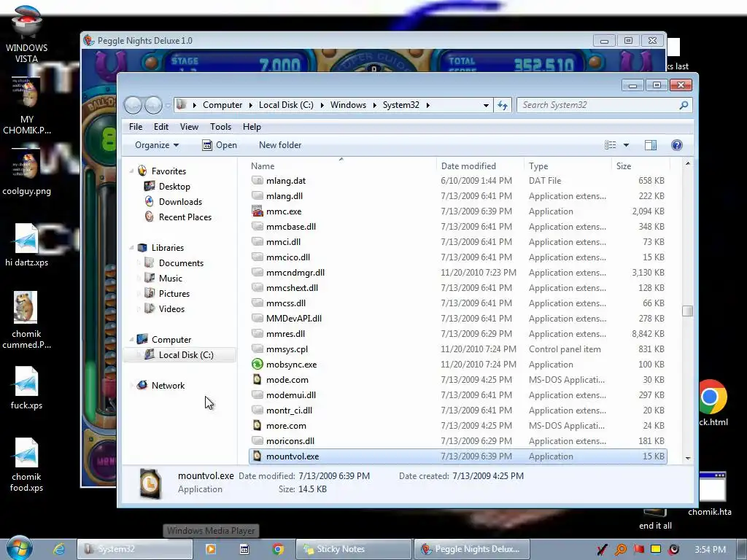This screenshot has height=560, width=747.
Task: Switch to Sticky Notes taskbar window
Action: 354,549
